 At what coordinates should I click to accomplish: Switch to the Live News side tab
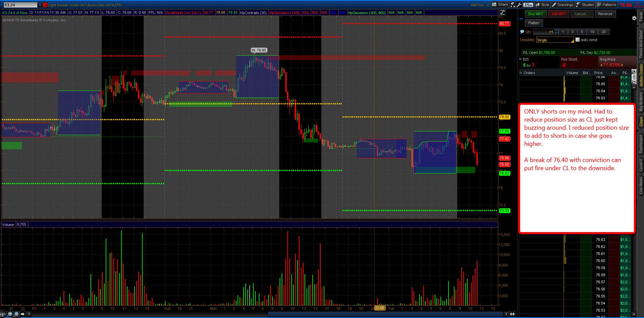(x=641, y=185)
